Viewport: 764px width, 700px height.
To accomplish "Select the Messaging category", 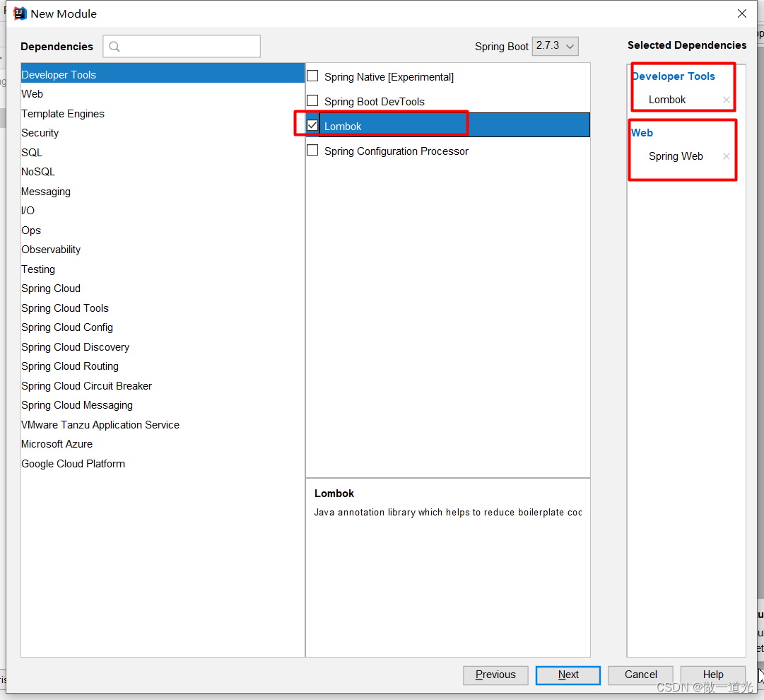I will point(45,191).
